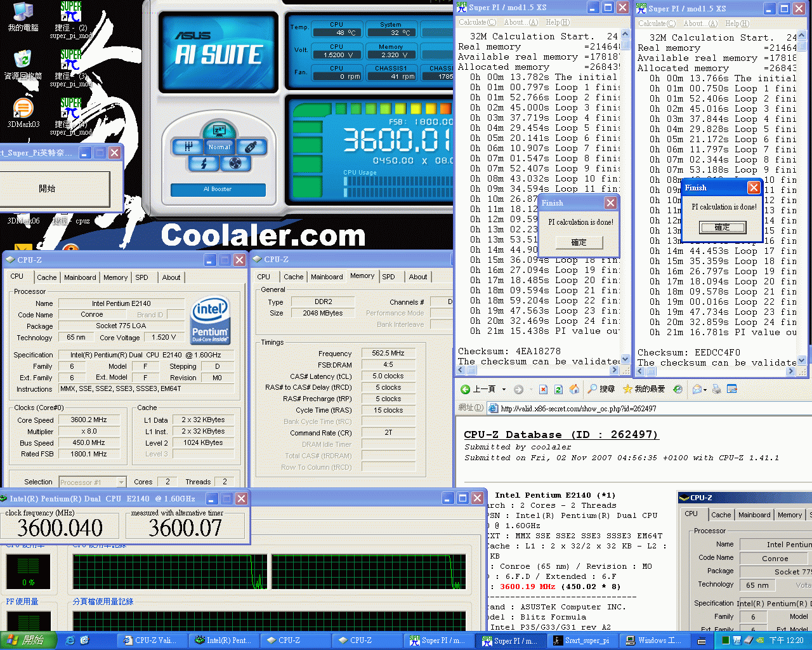Image resolution: width=812 pixels, height=650 pixels.
Task: Click the browser Stop icon
Action: tap(543, 389)
